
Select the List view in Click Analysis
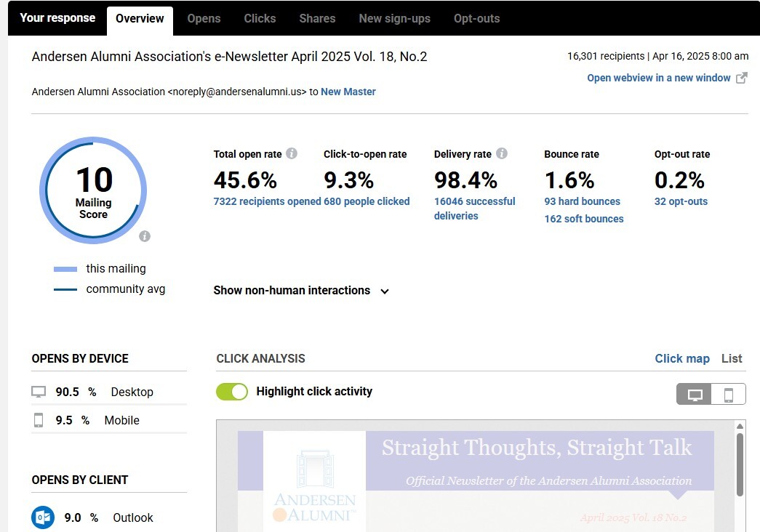[731, 358]
